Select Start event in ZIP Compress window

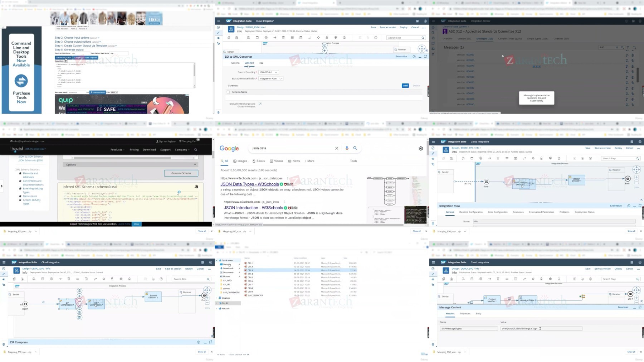(25, 304)
